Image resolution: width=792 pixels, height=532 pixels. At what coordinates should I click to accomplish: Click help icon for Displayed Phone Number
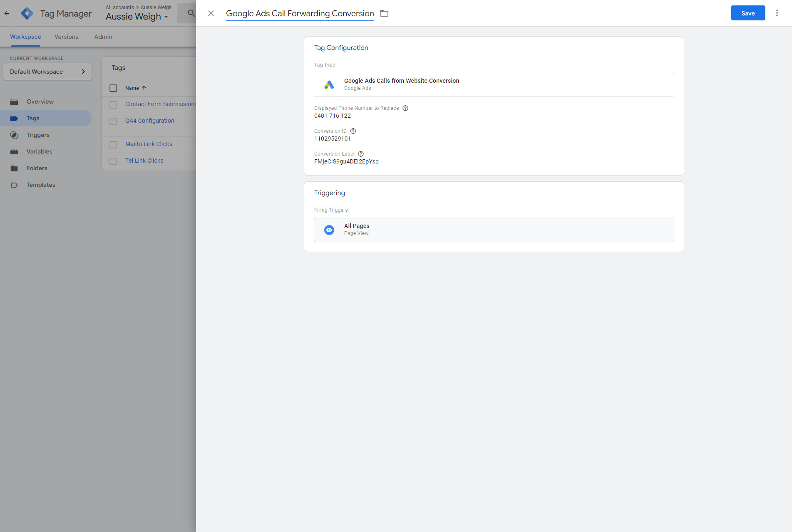(x=405, y=108)
